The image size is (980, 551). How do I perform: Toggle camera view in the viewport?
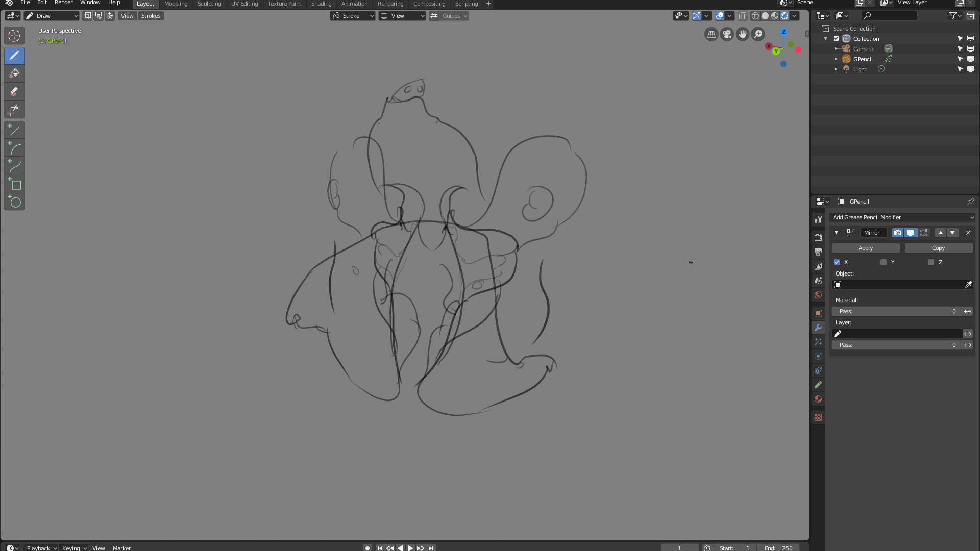click(x=727, y=34)
